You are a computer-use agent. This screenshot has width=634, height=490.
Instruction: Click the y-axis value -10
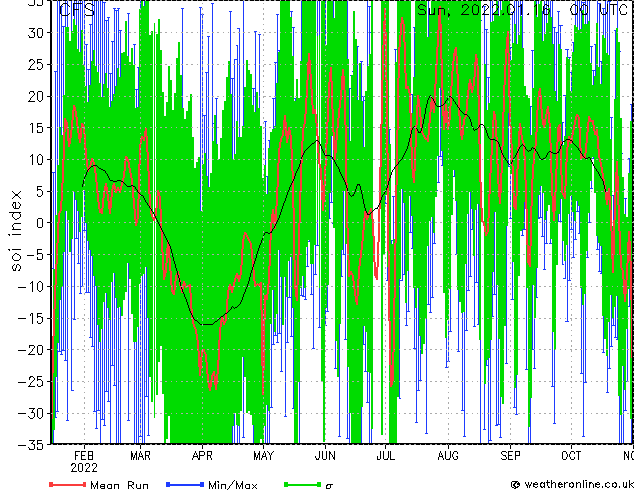point(31,287)
